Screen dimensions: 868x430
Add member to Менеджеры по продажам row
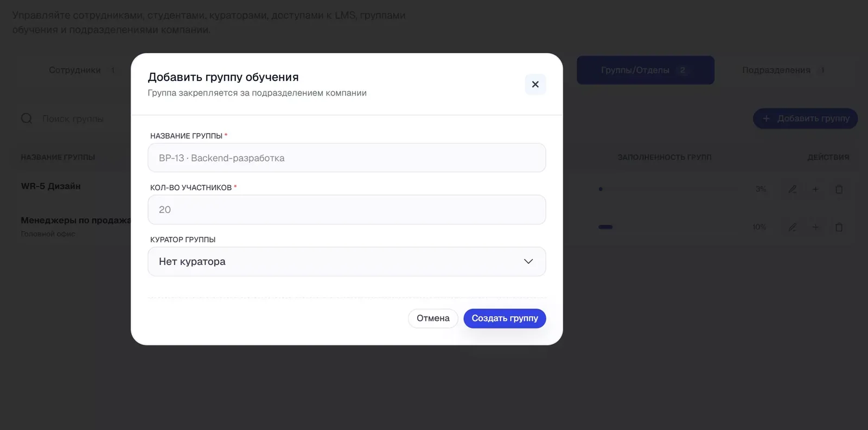[x=815, y=227]
